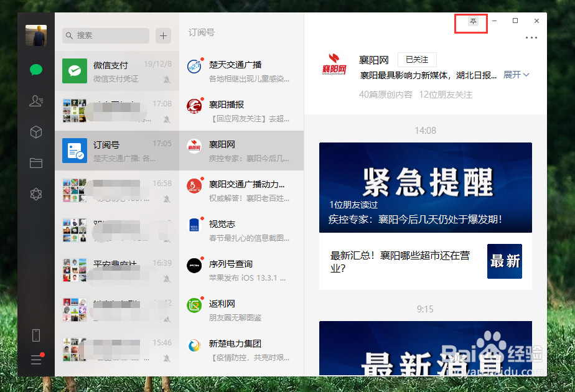Click the 订阅号 panel title

(x=202, y=32)
